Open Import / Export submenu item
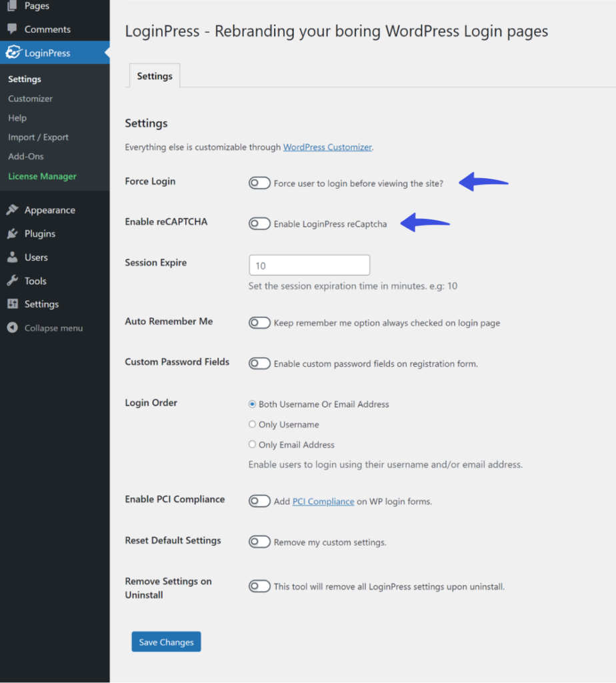This screenshot has height=683, width=616. click(38, 137)
